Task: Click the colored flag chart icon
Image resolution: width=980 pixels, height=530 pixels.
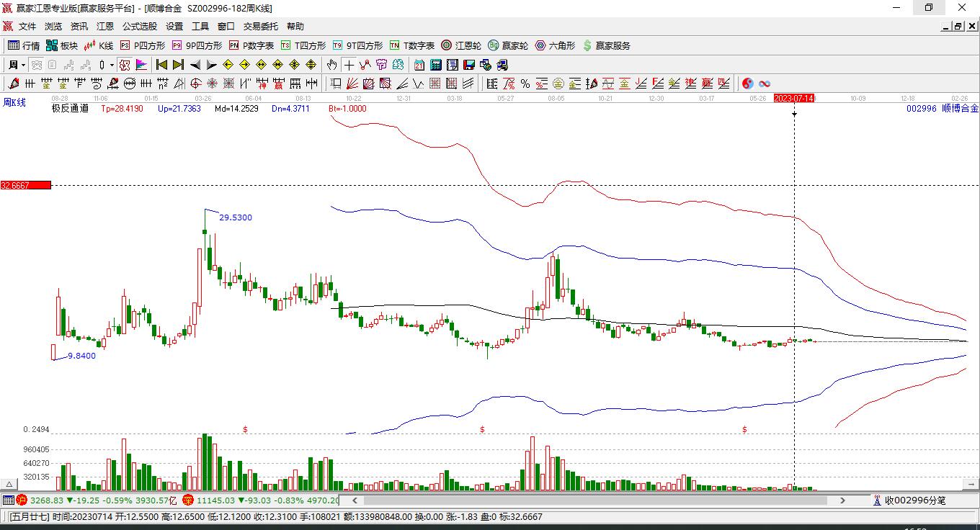Action: (141, 65)
